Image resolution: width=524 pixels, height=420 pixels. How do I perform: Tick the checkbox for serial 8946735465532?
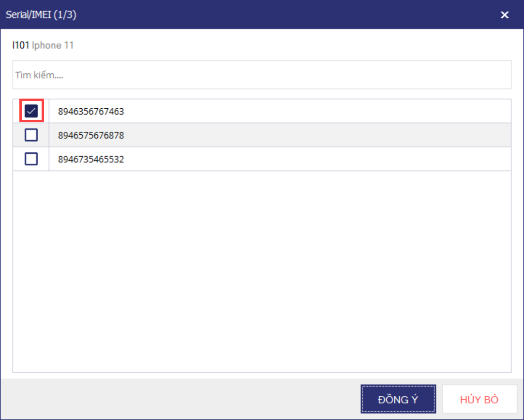point(31,159)
